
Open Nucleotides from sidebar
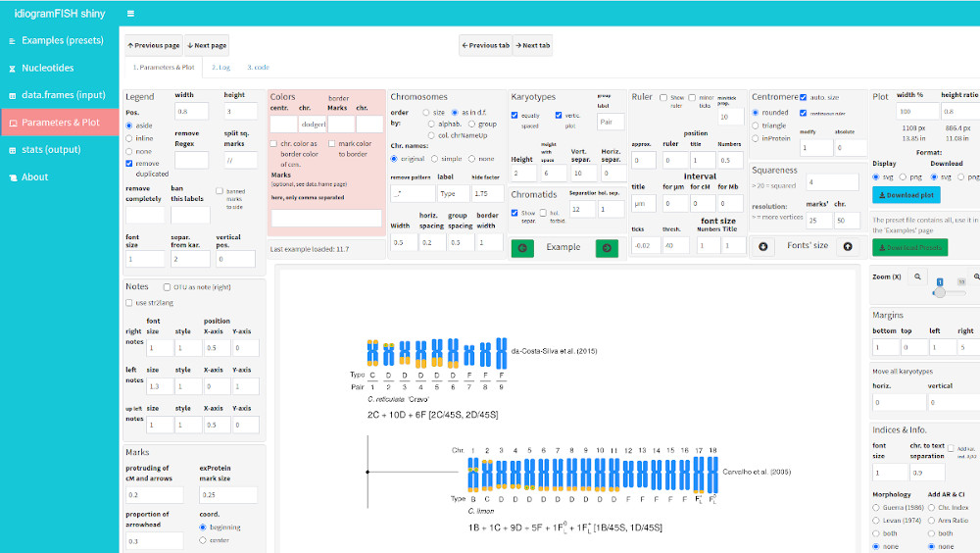point(48,68)
